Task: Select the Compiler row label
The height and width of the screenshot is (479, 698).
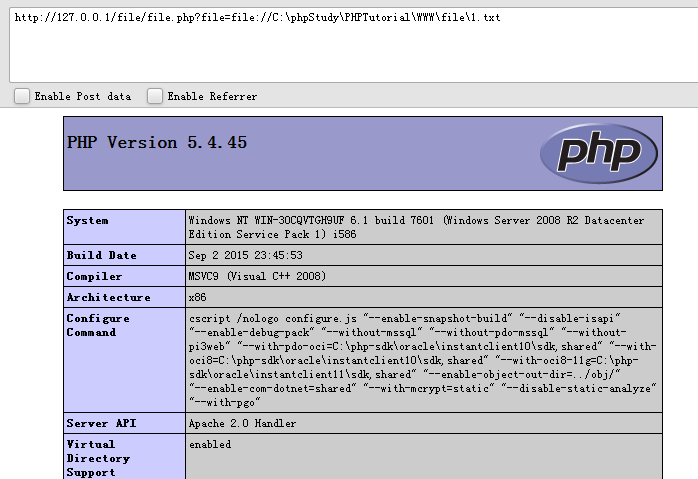Action: 94,276
